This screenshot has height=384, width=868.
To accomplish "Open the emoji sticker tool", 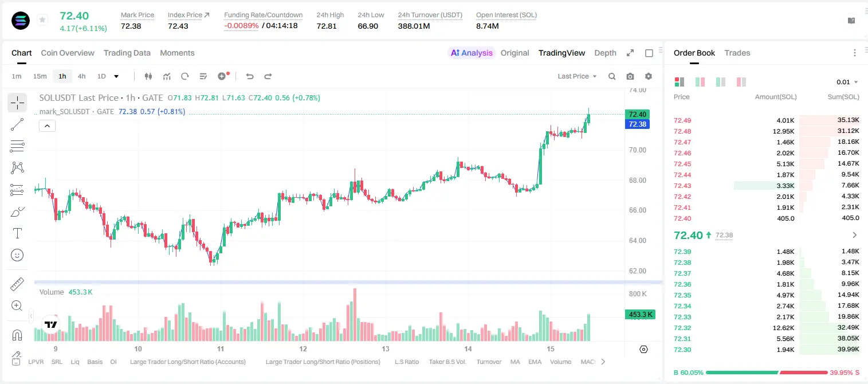I will point(17,255).
